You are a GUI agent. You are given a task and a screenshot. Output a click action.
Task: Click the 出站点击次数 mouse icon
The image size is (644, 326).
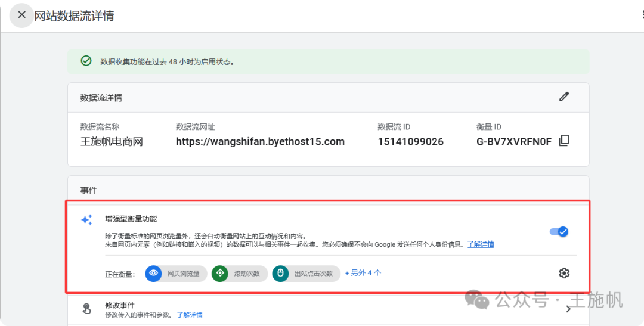click(x=280, y=273)
